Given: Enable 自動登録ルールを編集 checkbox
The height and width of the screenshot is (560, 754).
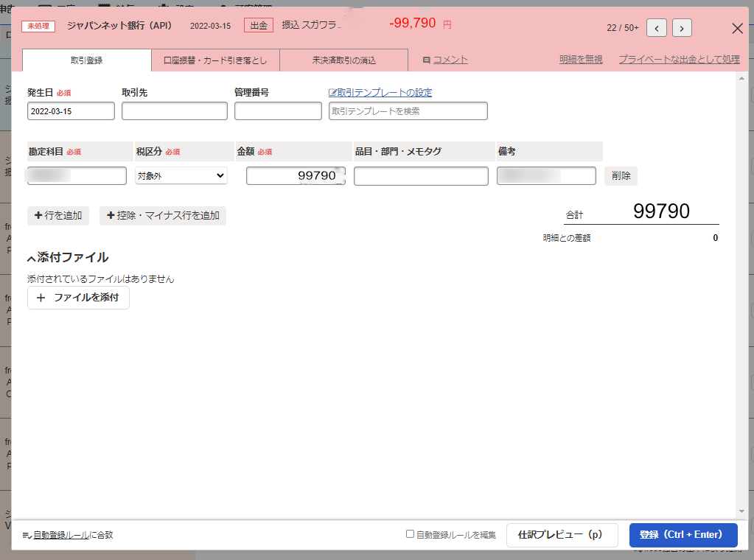Looking at the screenshot, I should coord(411,534).
